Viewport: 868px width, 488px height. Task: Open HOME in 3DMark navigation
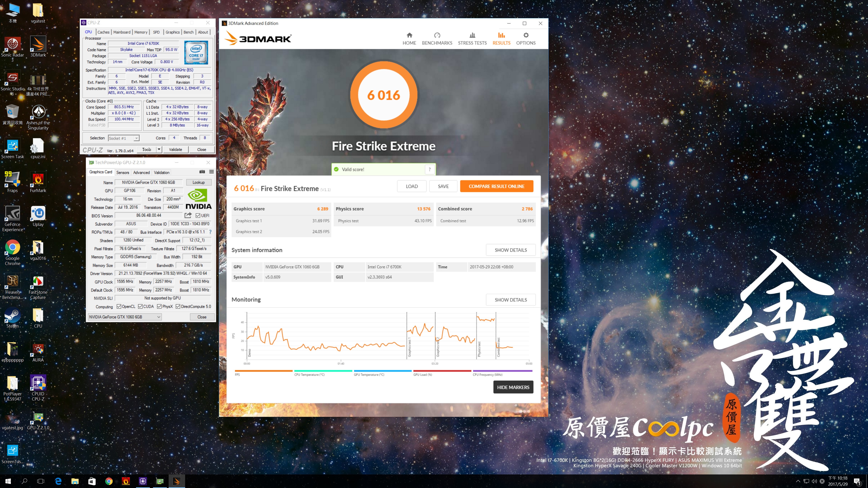[409, 39]
